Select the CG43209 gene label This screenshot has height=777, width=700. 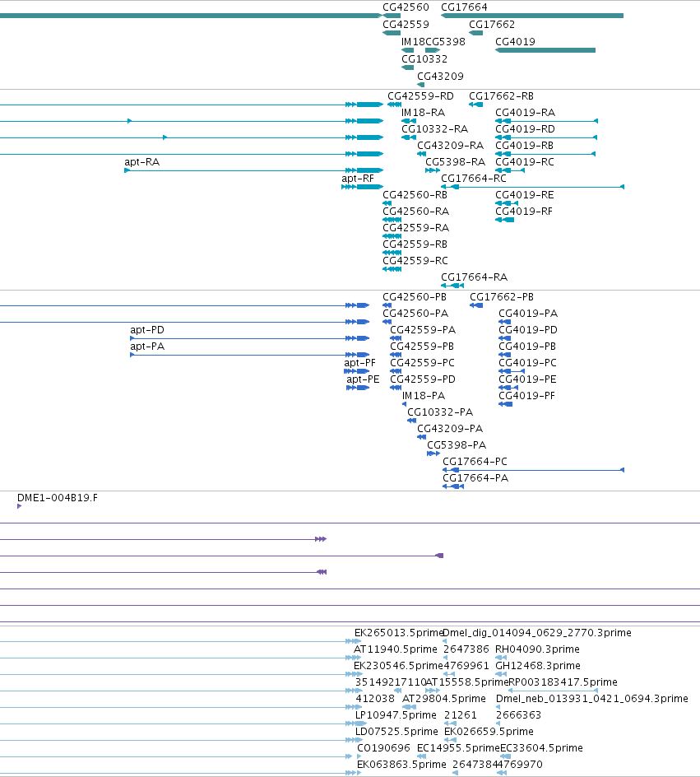[x=440, y=77]
